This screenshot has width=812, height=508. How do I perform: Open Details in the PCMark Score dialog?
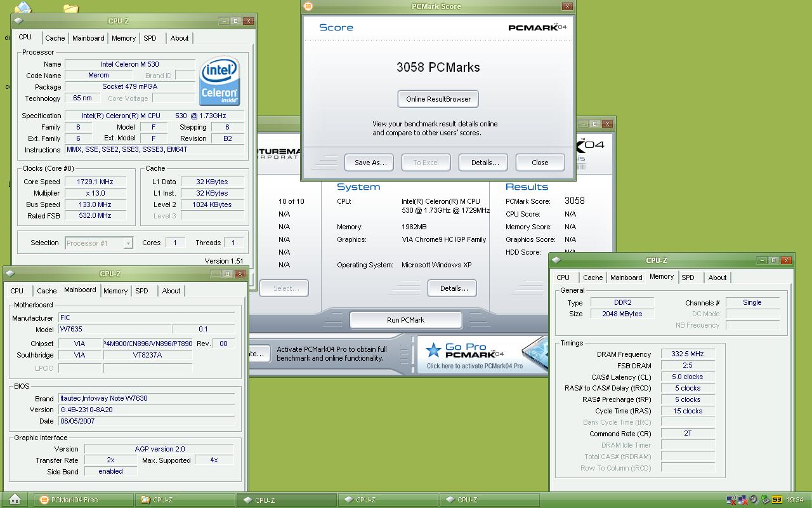(485, 163)
